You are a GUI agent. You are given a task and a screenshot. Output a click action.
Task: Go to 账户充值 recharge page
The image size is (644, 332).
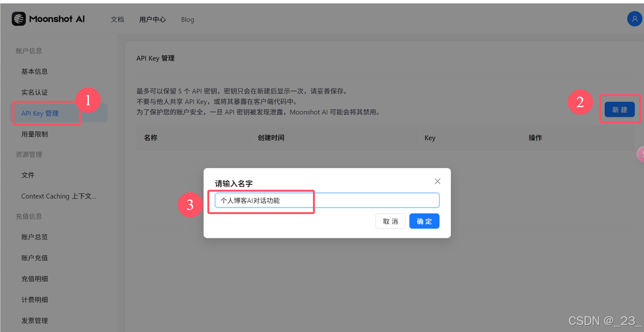[x=35, y=257]
